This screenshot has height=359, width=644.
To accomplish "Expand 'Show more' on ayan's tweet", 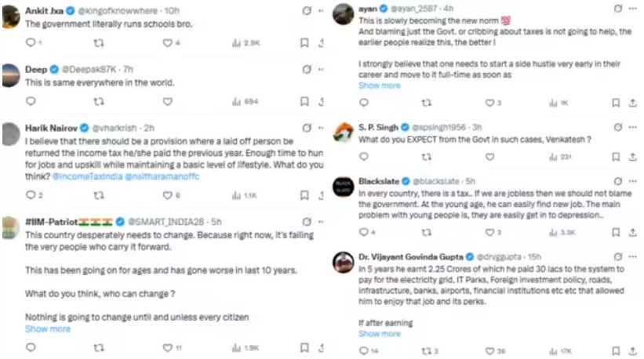I will [379, 85].
